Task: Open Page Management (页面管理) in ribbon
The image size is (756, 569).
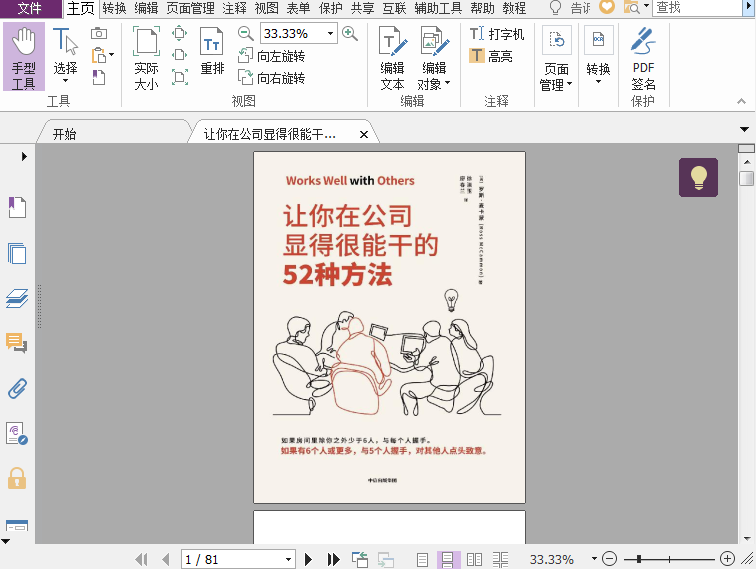Action: coord(556,59)
